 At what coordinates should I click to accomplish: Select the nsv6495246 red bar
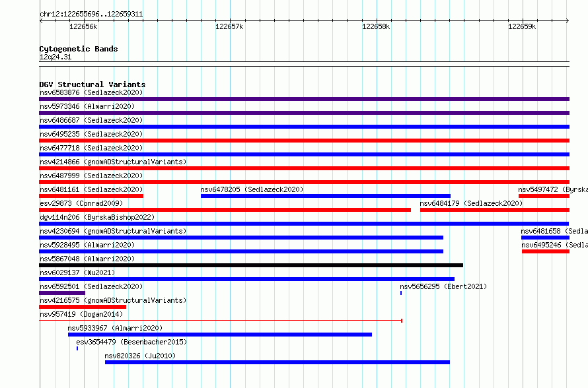546,251
